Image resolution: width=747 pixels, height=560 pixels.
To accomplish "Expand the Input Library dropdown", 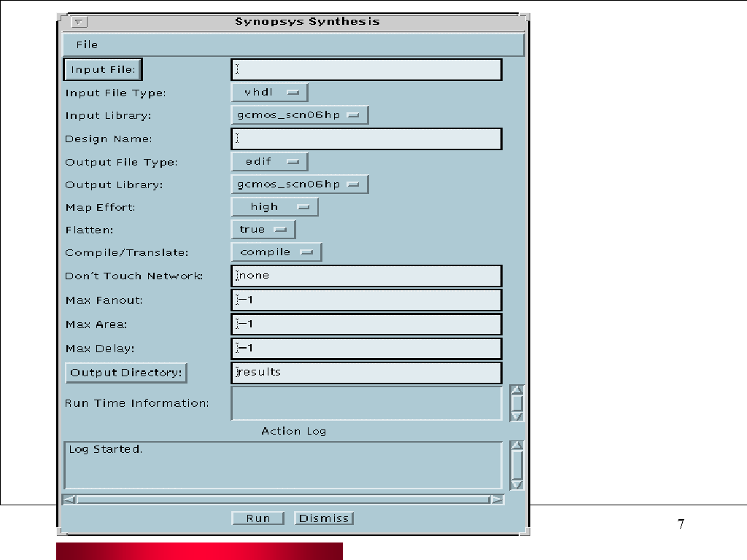I will [299, 115].
